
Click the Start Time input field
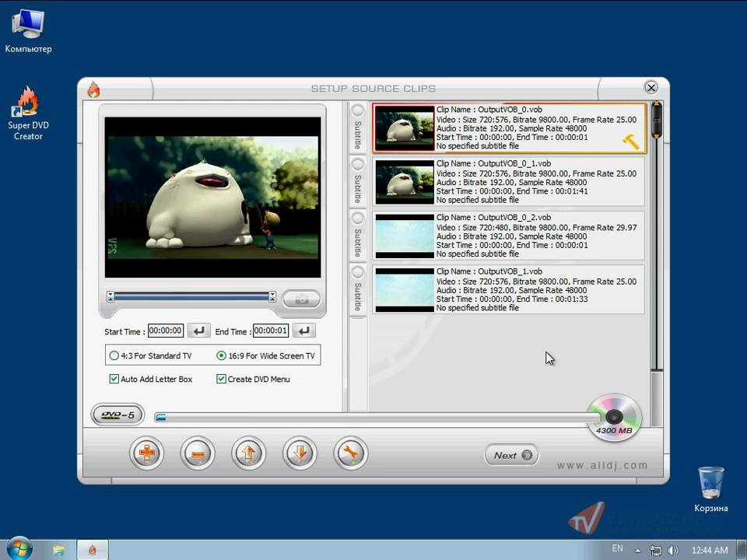coord(165,331)
